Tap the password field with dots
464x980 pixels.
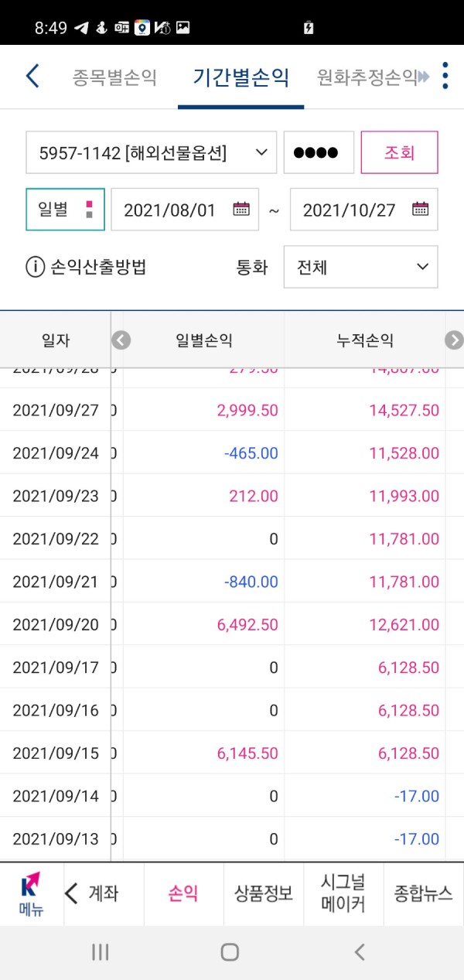[319, 152]
